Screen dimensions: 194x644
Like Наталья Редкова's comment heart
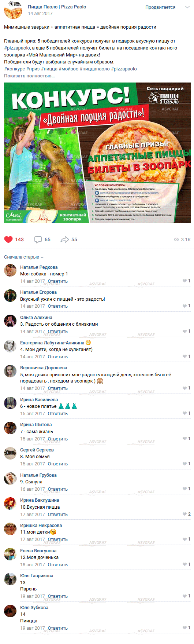[185, 281]
